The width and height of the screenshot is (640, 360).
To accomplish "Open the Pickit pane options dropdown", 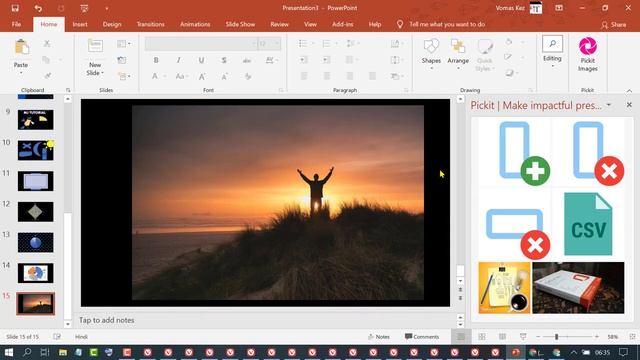I will [x=609, y=105].
